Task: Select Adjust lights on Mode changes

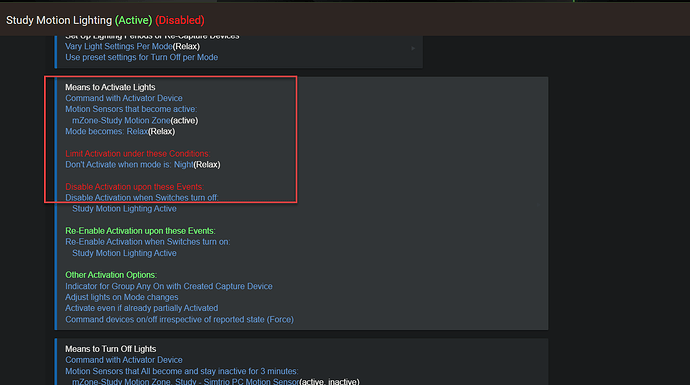Action: coord(121,297)
